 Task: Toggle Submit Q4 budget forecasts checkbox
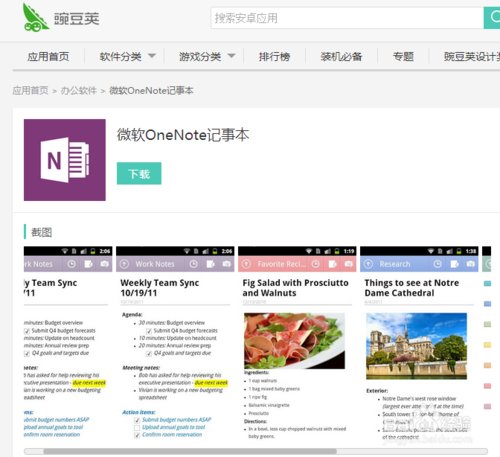pyautogui.click(x=149, y=331)
